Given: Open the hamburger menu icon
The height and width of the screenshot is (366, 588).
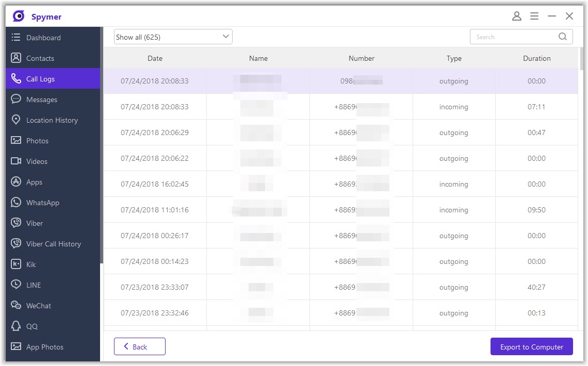Looking at the screenshot, I should click(534, 16).
